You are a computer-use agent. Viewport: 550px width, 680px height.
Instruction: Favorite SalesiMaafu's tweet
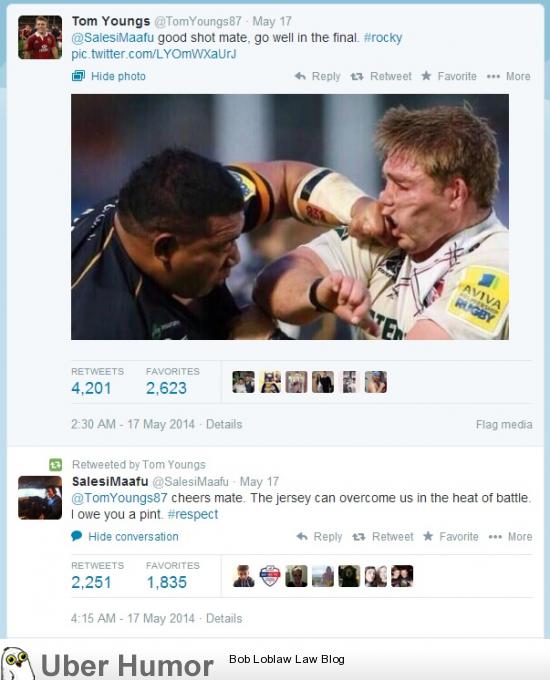[451, 537]
